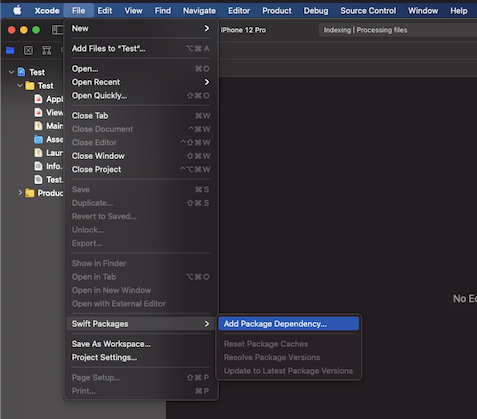
Task: Open the View menu
Action: tap(133, 11)
